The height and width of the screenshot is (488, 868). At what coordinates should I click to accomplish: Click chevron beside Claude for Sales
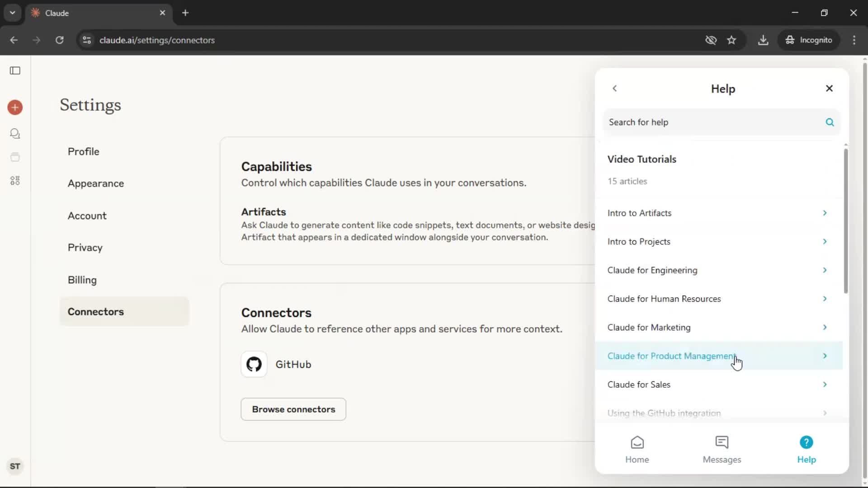tap(825, 385)
